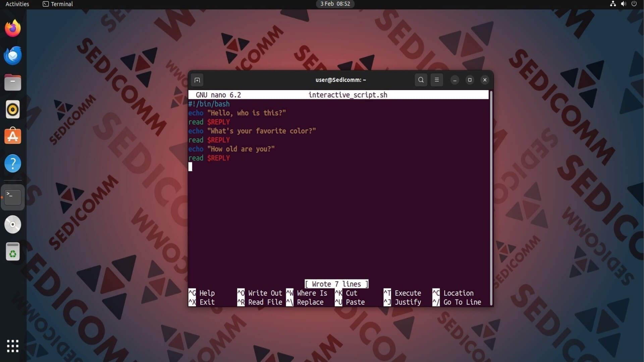Show applications grid

pos(13,346)
